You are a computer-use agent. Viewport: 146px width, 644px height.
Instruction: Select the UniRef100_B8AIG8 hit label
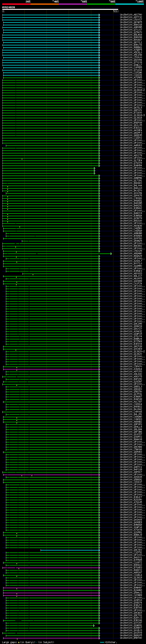(131, 25)
